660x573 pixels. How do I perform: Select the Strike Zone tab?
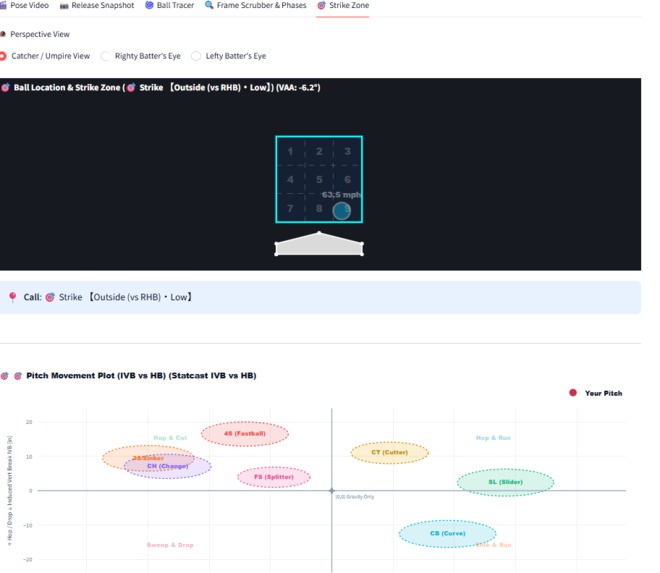click(x=343, y=5)
